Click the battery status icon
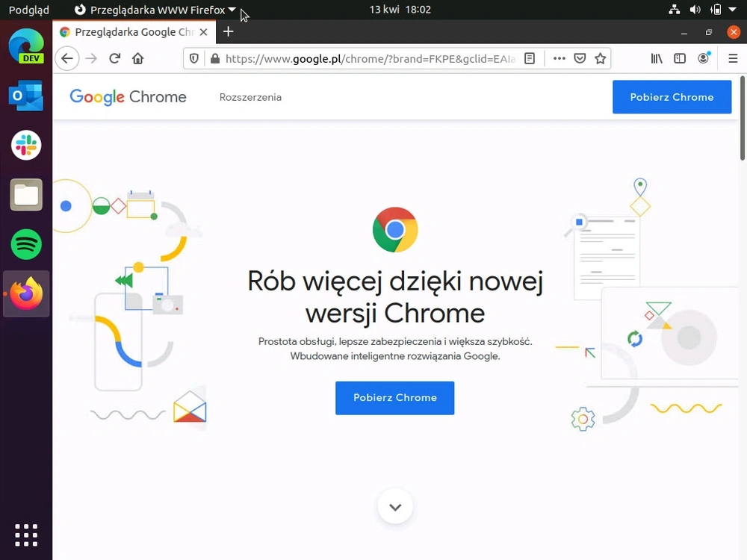The width and height of the screenshot is (747, 560). 716,10
